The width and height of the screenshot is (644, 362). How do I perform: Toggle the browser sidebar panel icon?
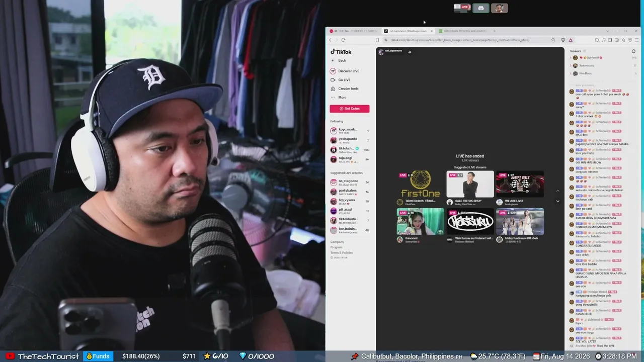[610, 40]
